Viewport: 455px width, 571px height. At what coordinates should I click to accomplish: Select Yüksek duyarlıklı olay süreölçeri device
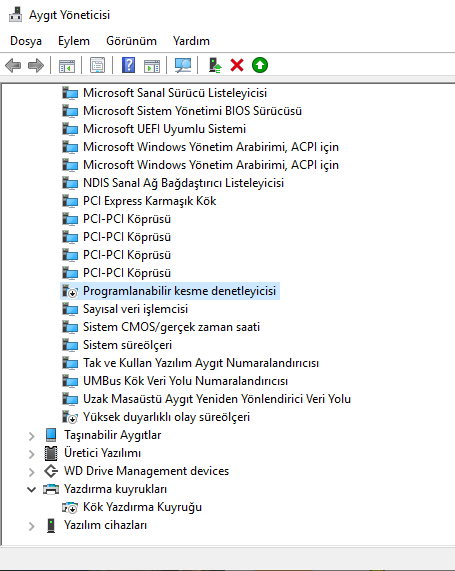[166, 417]
